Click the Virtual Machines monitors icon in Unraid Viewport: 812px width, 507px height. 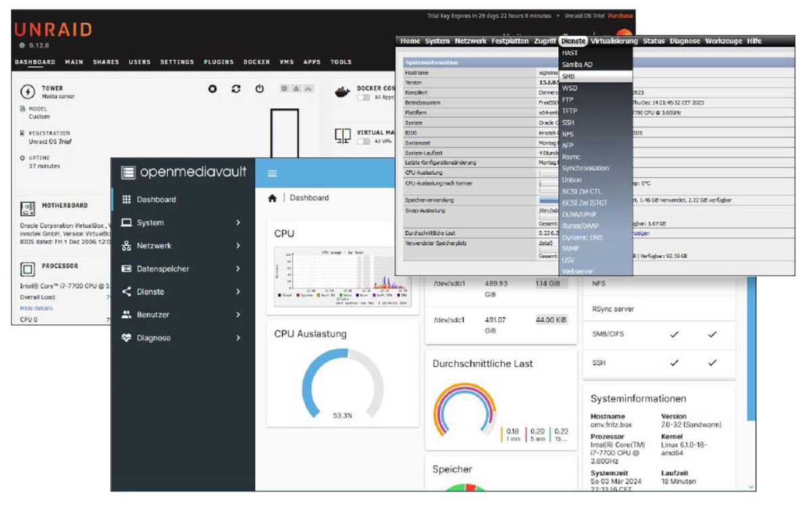(x=343, y=137)
